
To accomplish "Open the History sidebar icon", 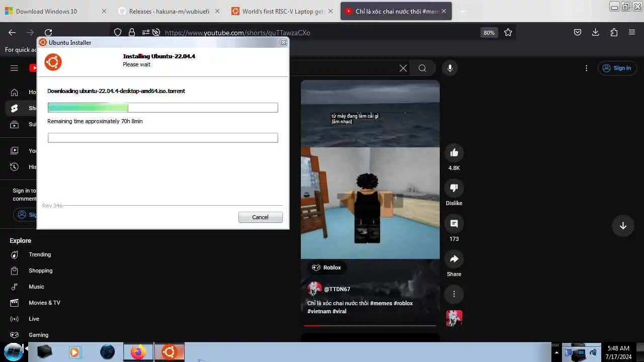I will [15, 166].
